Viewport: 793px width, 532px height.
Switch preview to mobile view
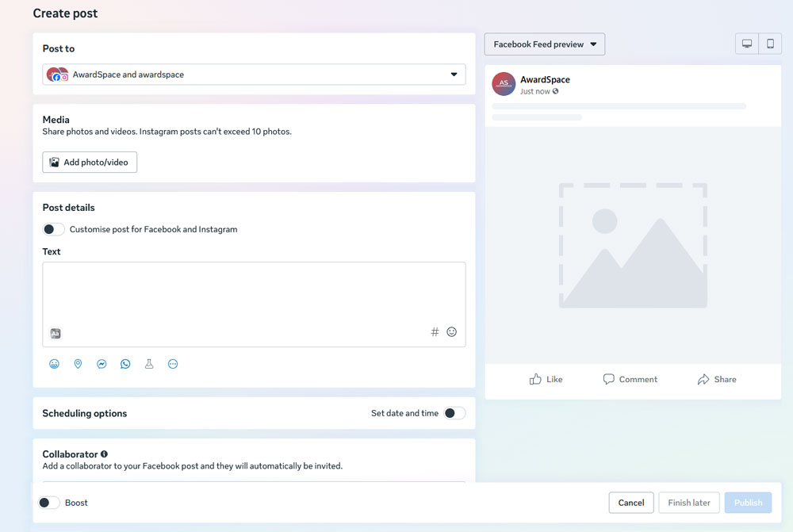pos(769,44)
